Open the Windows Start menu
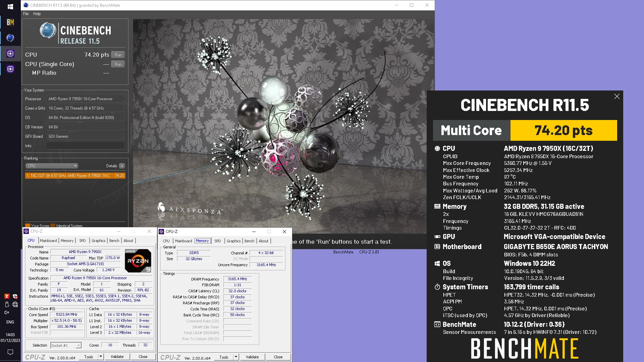 [x=10, y=6]
